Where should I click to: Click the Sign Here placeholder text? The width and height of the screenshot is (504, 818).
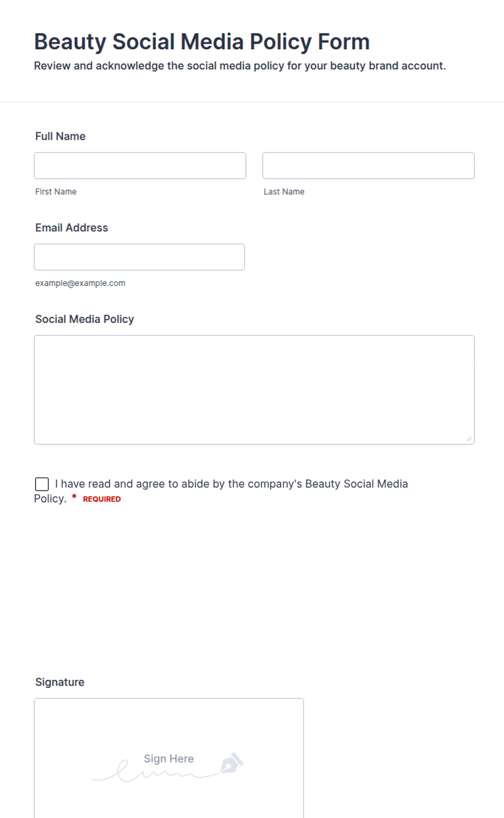coord(169,758)
